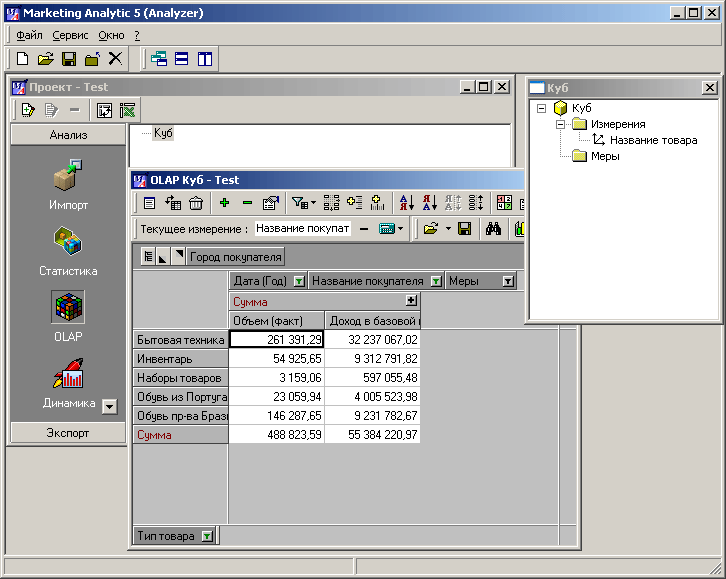Click the Анализ section header
Image resolution: width=726 pixels, height=579 pixels.
tap(68, 135)
